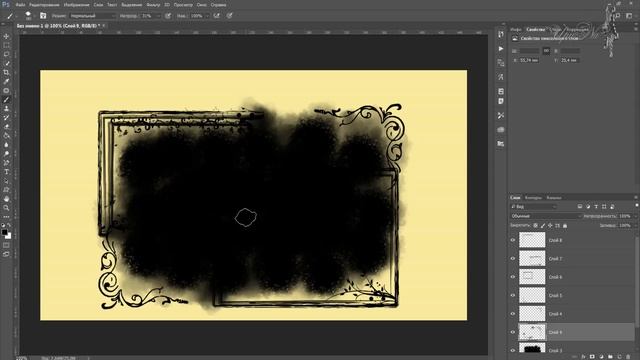
Task: Select the Lasso tool
Action: tap(6, 54)
